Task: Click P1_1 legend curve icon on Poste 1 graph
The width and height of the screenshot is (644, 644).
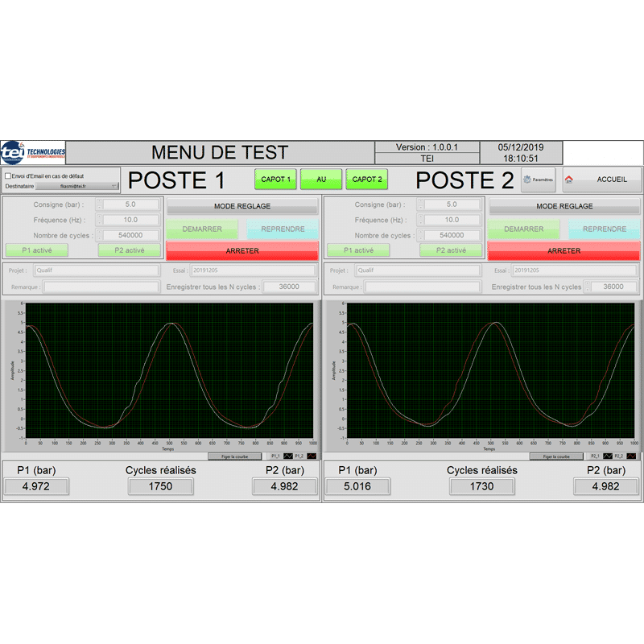Action: point(289,456)
